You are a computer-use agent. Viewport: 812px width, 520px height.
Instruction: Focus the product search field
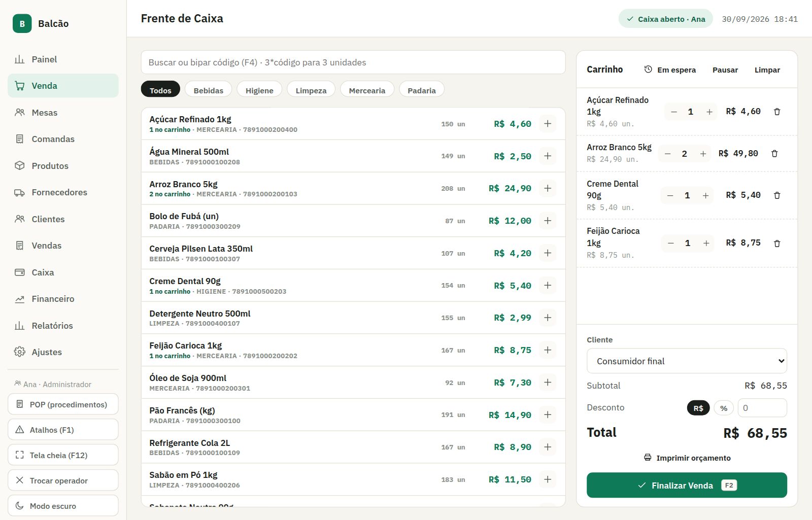[353, 62]
